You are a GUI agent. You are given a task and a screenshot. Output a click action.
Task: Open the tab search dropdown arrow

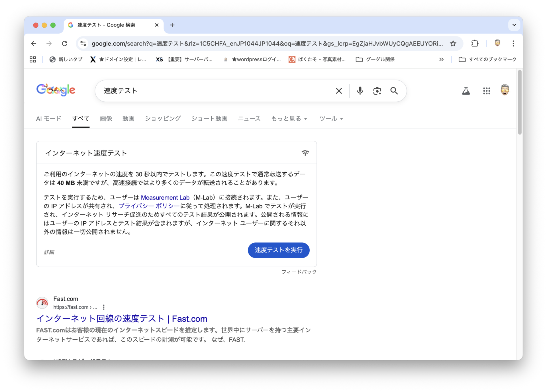click(514, 25)
